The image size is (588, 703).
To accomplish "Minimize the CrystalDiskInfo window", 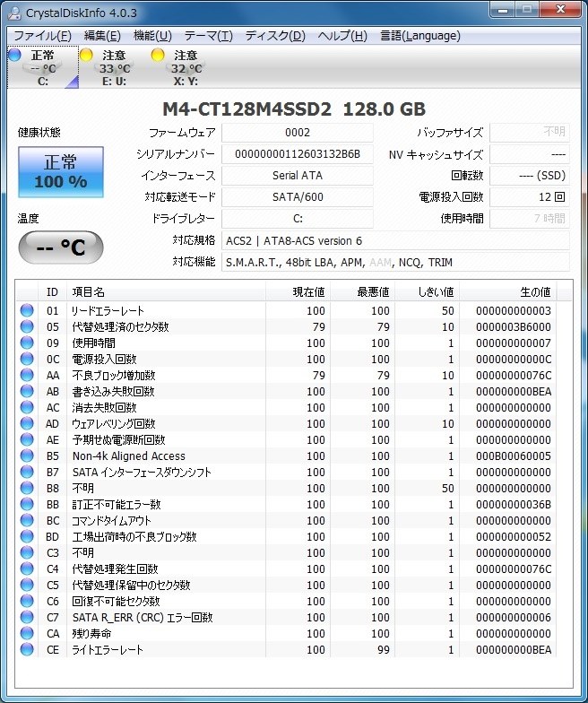I will [503, 10].
